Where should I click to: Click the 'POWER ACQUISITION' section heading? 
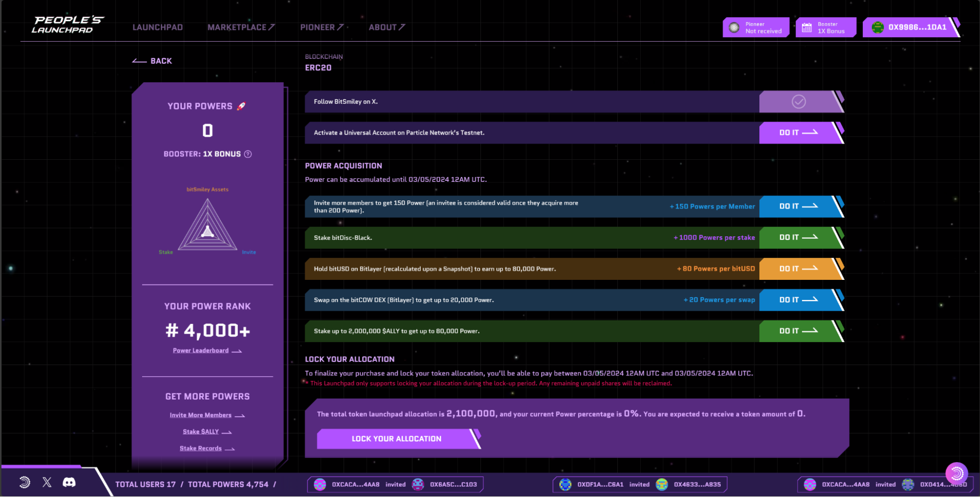344,166
